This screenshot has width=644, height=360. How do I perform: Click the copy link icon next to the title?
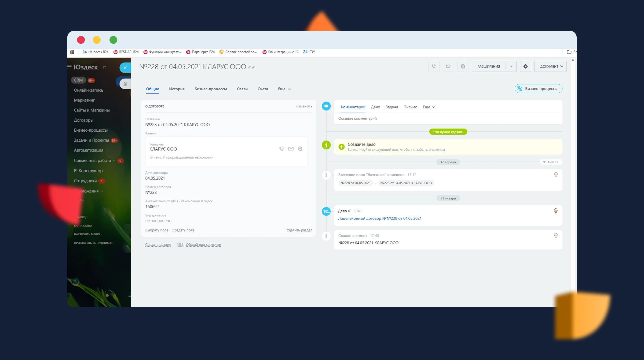point(254,67)
